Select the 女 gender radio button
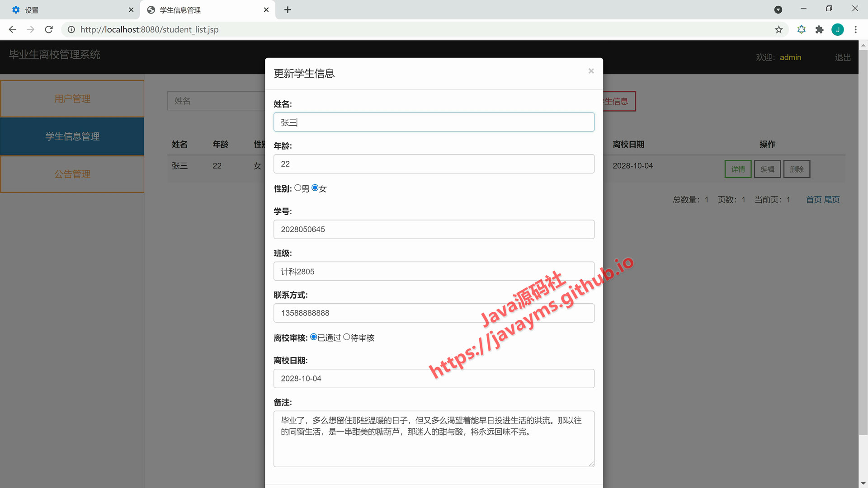The height and width of the screenshot is (488, 868). tap(315, 188)
